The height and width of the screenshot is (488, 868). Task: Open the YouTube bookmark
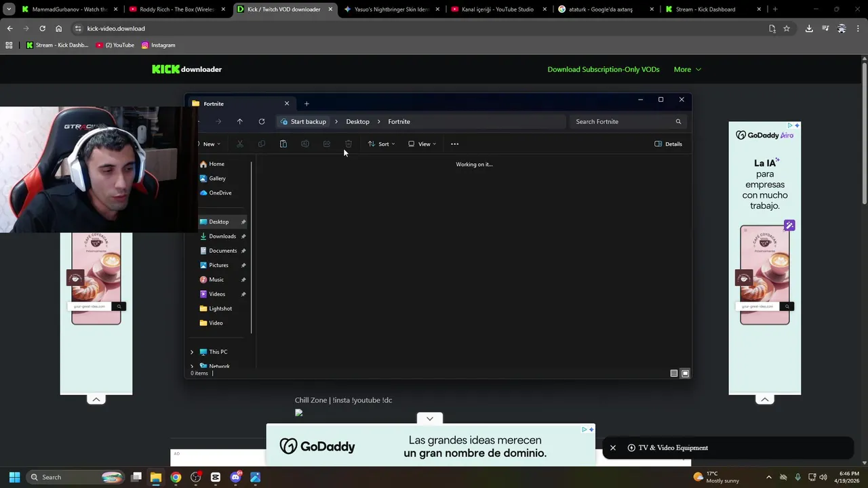(115, 45)
